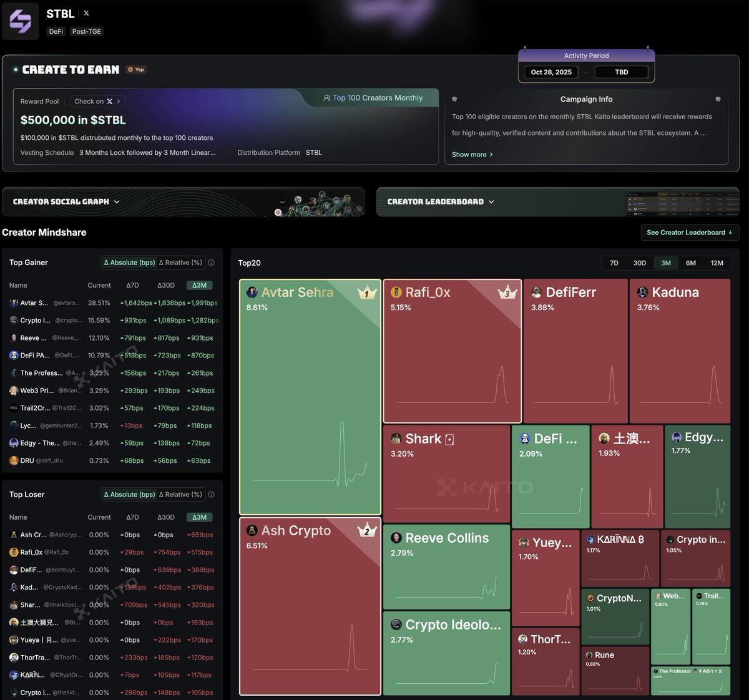Image resolution: width=749 pixels, height=700 pixels.
Task: Click the DeFi tag under STBL
Action: (56, 32)
